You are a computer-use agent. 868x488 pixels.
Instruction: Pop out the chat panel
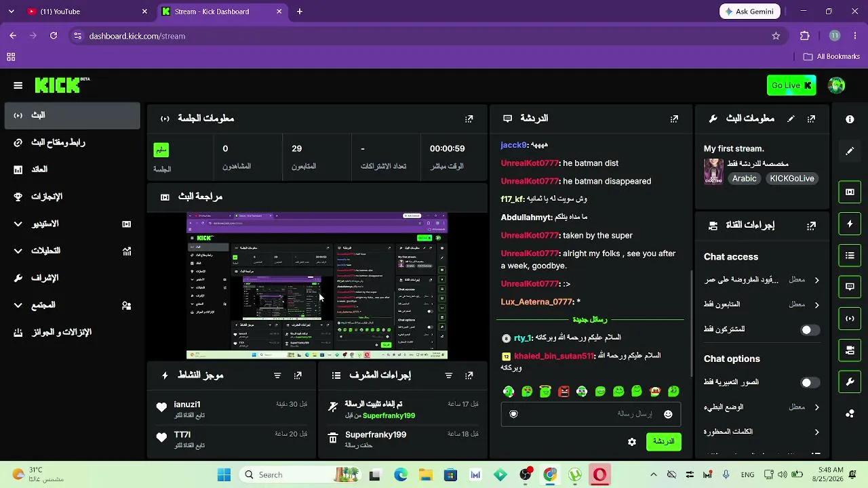[x=674, y=119]
